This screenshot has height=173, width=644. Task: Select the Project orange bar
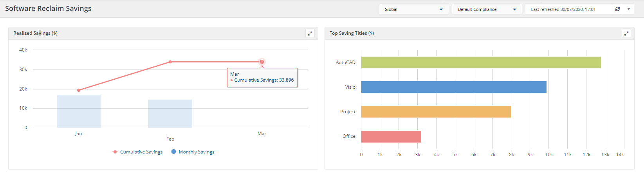pyautogui.click(x=436, y=112)
